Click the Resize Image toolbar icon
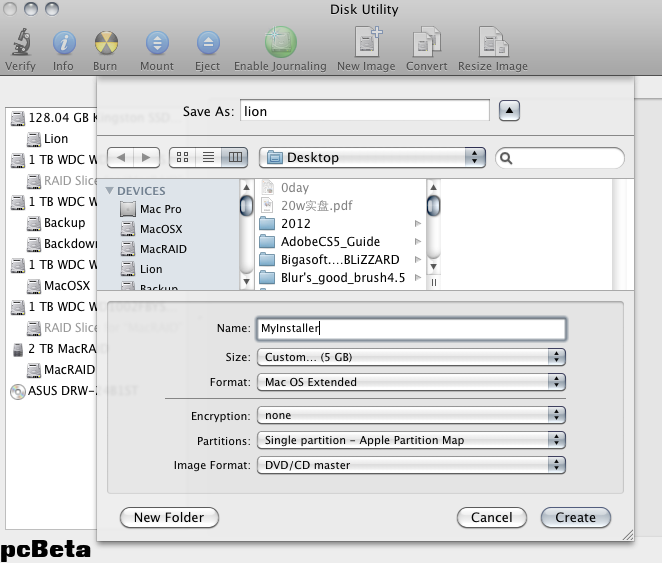Image resolution: width=662 pixels, height=563 pixels. 493,41
